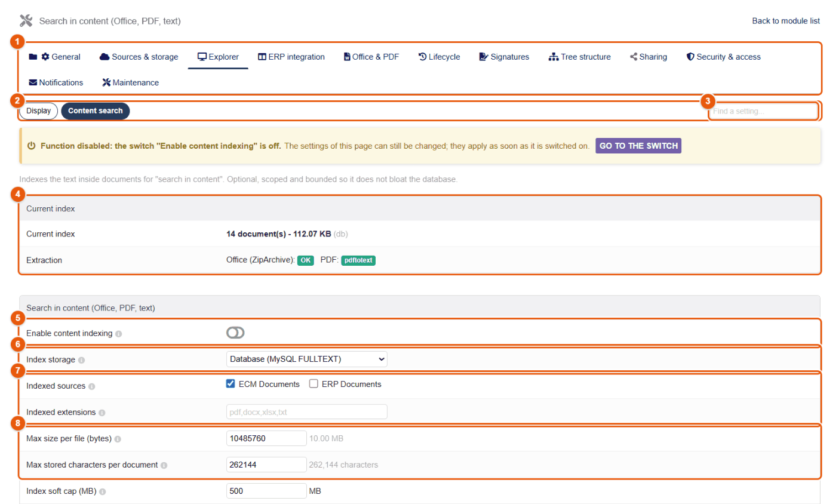Click the share icon beside Sharing
836x504 pixels.
pyautogui.click(x=634, y=57)
